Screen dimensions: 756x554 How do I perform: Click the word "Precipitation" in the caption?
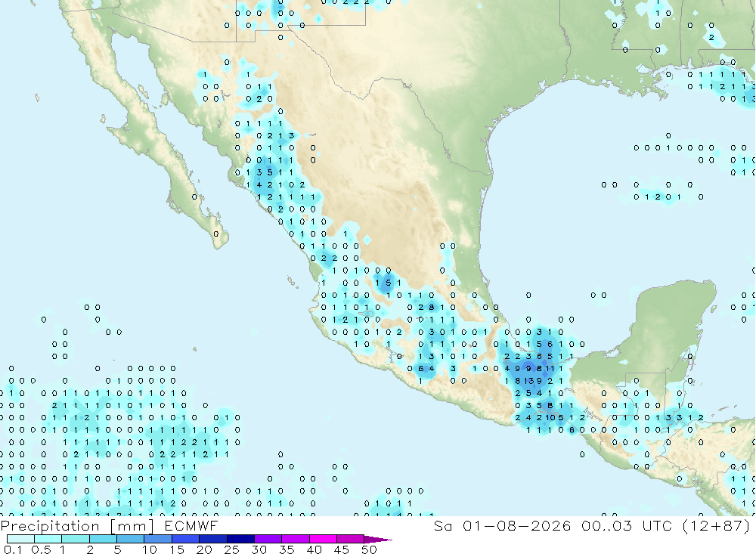50,526
